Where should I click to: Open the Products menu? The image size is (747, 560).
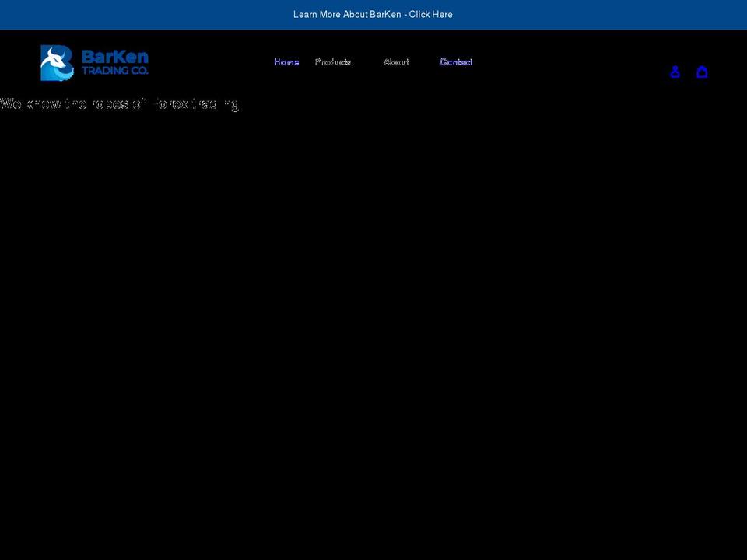click(x=333, y=62)
